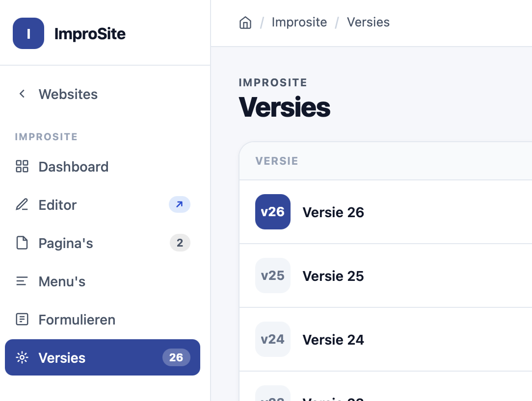
Task: Click the Formulieren form icon
Action: pos(22,320)
